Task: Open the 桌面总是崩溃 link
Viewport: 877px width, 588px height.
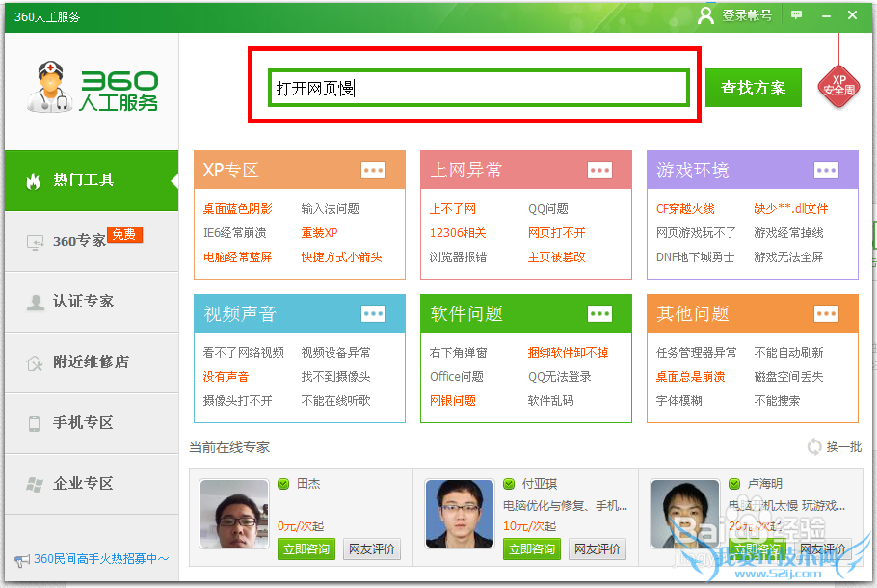Action: click(x=690, y=377)
